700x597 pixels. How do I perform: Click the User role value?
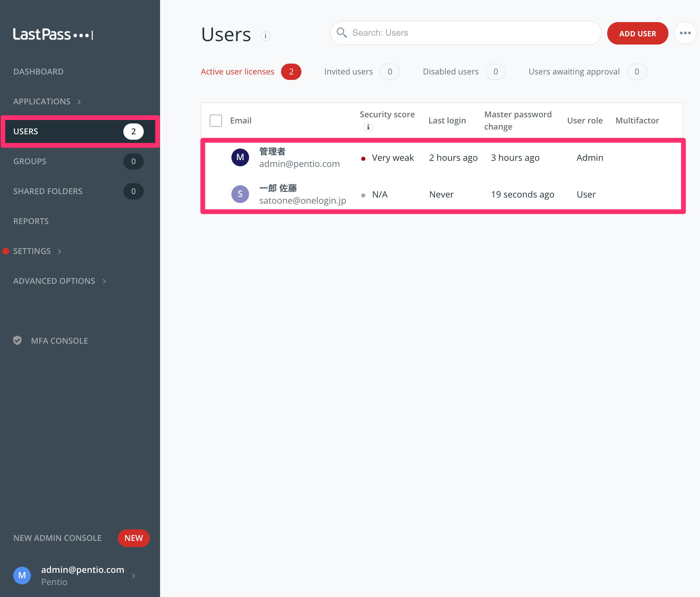click(586, 194)
